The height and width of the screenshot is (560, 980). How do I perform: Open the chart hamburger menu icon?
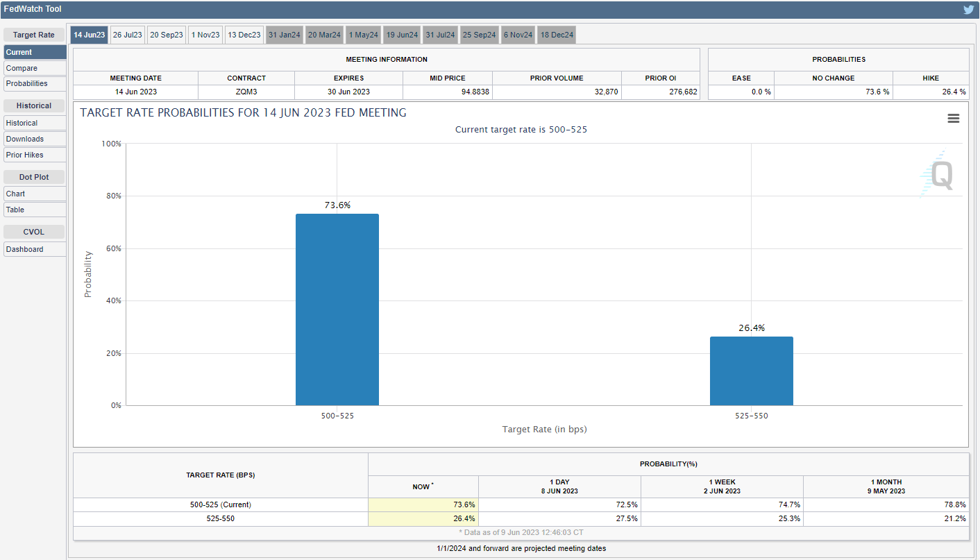pos(954,119)
